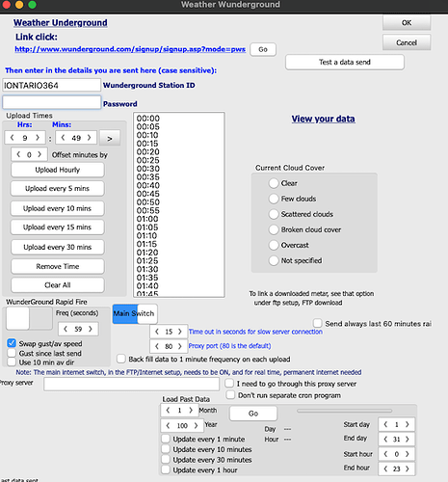Click Test a data send button
Viewport: 448px width, 482px height.
345,62
